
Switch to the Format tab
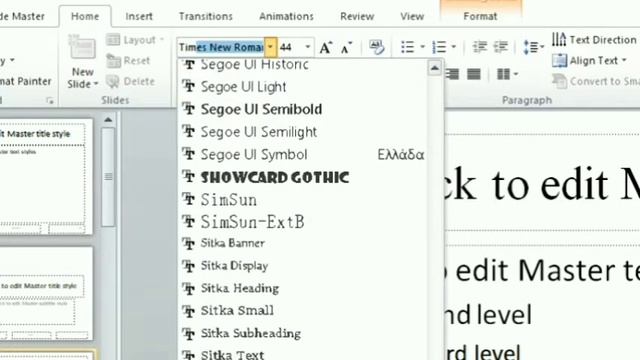[480, 16]
